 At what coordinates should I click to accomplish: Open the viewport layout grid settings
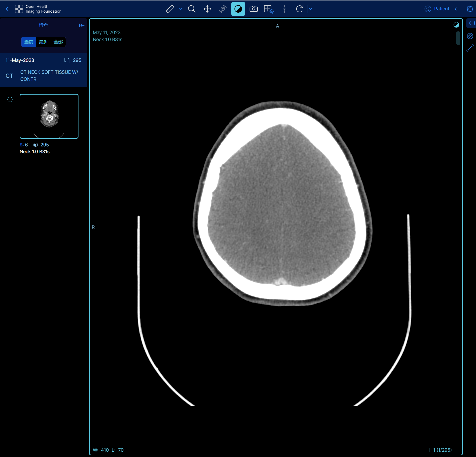click(x=269, y=9)
